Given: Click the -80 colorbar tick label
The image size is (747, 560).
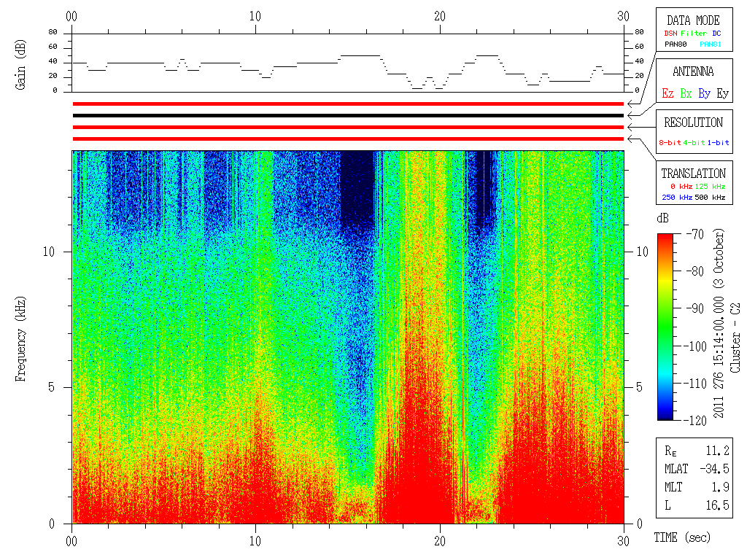Looking at the screenshot, I should 695,271.
